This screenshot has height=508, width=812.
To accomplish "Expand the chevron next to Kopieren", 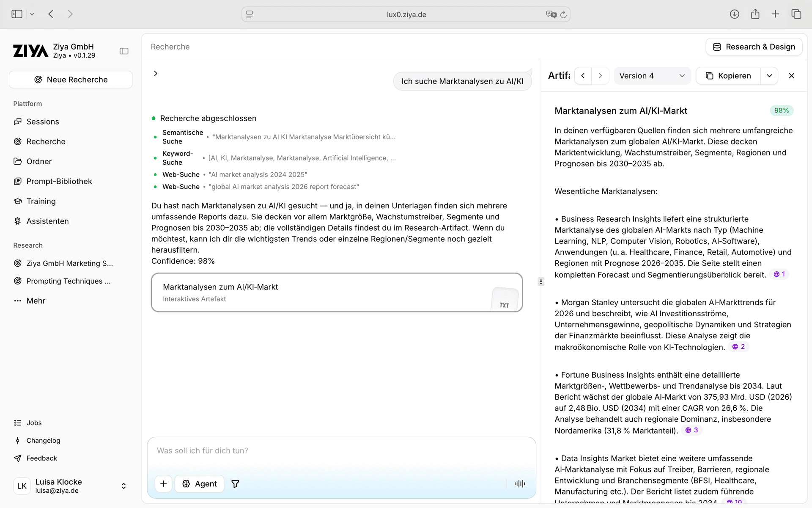I will [x=769, y=75].
